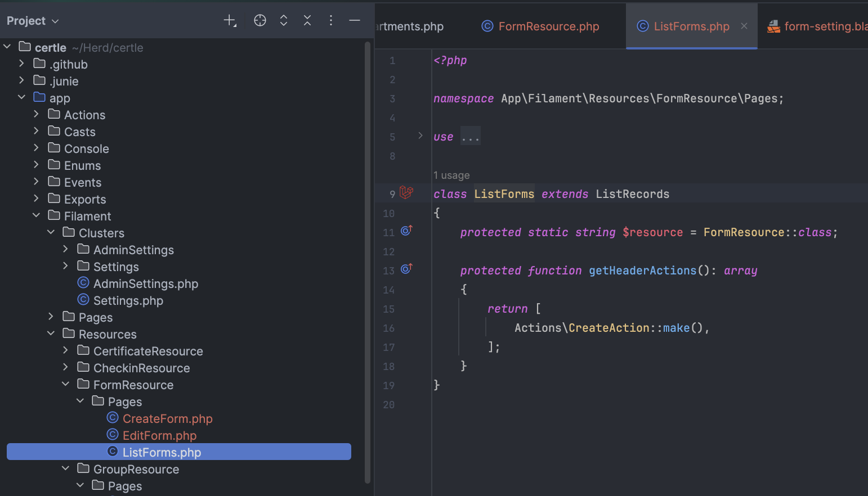Switch to the FormResource.php tab

[540, 26]
